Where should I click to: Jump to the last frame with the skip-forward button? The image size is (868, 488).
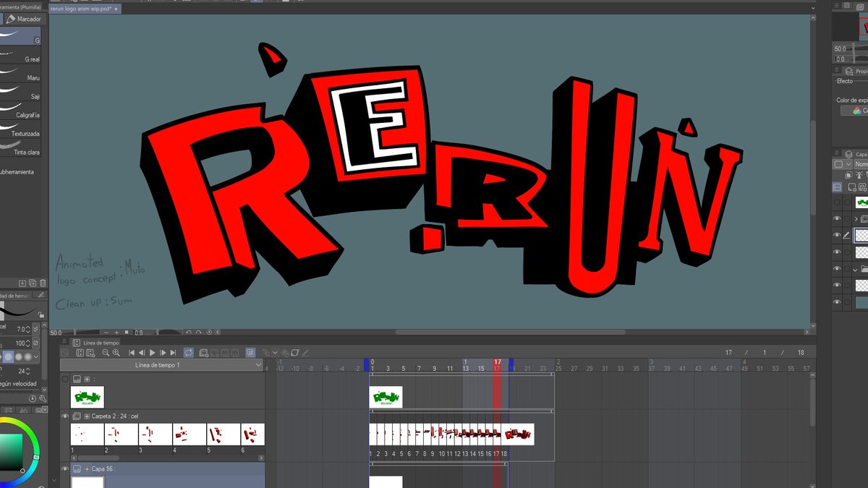[x=172, y=352]
